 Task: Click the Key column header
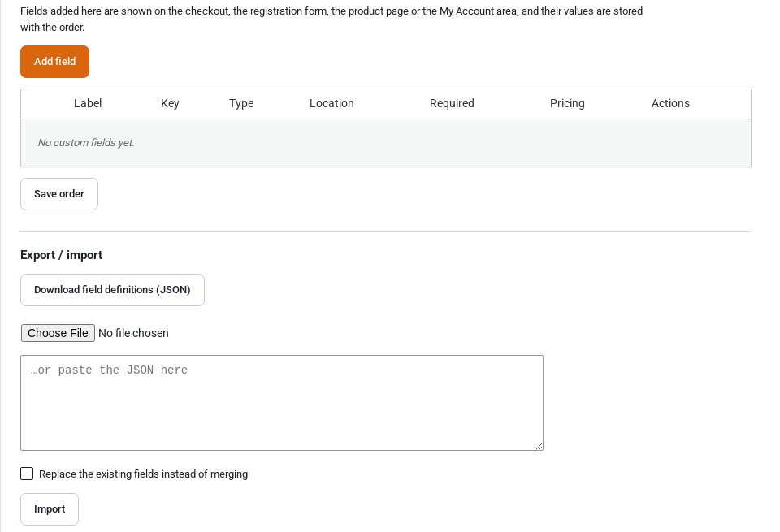tap(170, 103)
